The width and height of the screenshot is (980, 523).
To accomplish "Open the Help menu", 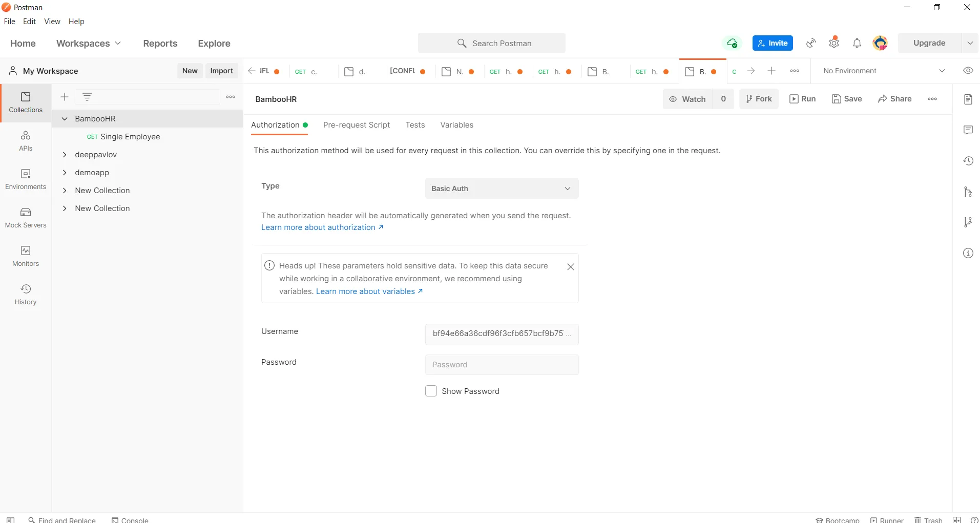I will (x=76, y=22).
